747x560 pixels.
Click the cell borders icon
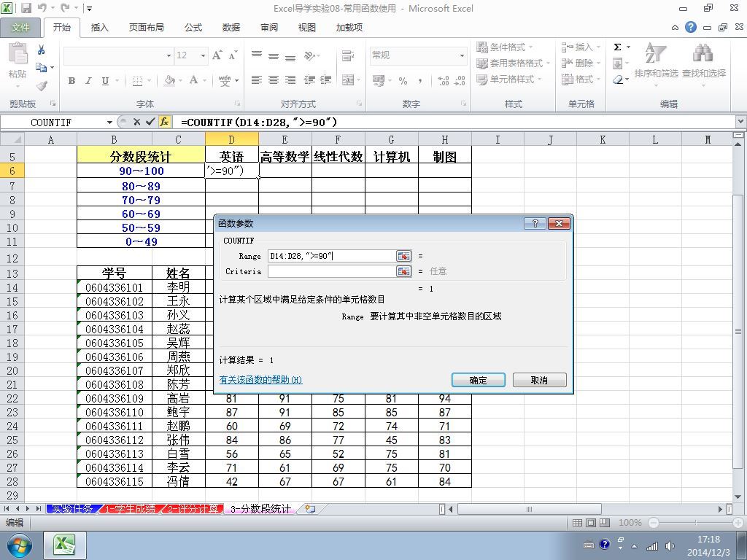[137, 80]
